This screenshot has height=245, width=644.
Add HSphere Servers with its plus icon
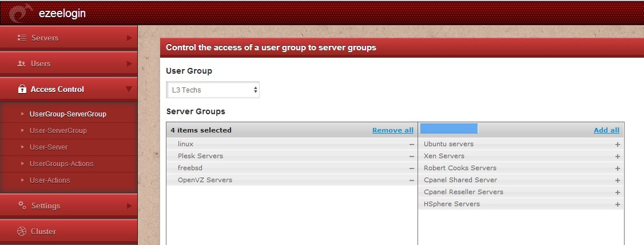[617, 204]
